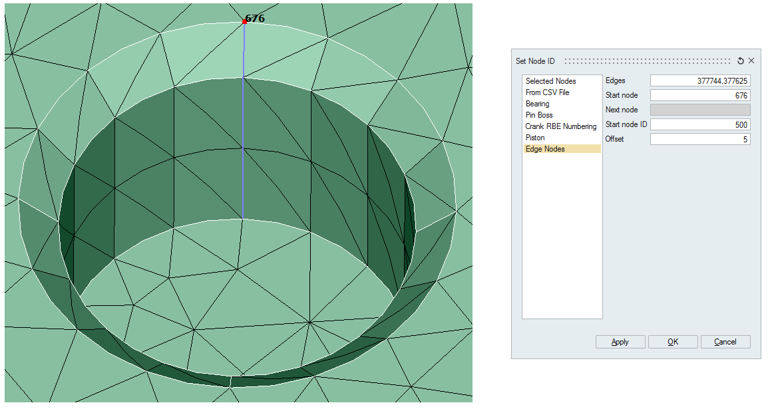Select the highlighted 'Edge Nodes' item
The width and height of the screenshot is (772, 409).
coord(545,149)
